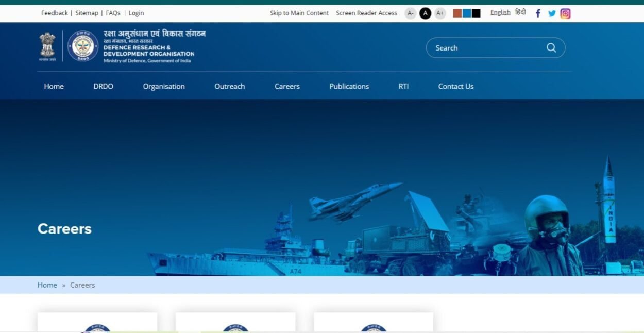Click the Careers banner heading
This screenshot has height=333, width=644.
[x=64, y=229]
